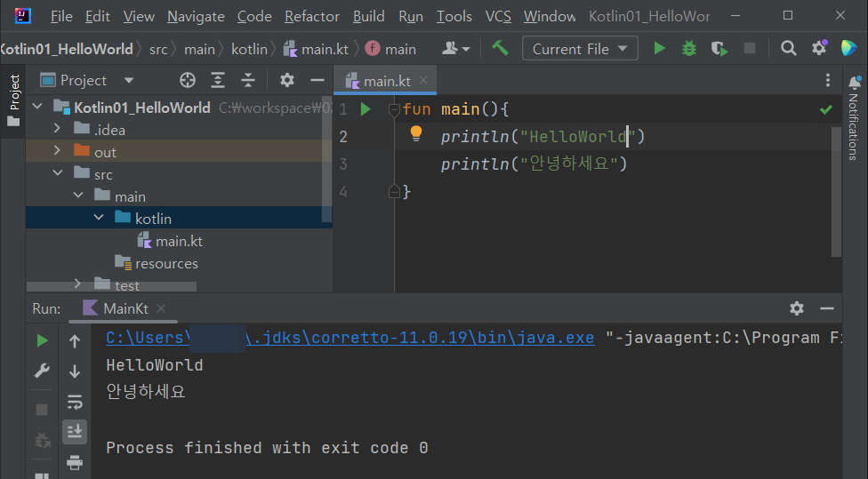Viewport: 868px width, 479px height.
Task: Open the Build menu
Action: pos(369,16)
